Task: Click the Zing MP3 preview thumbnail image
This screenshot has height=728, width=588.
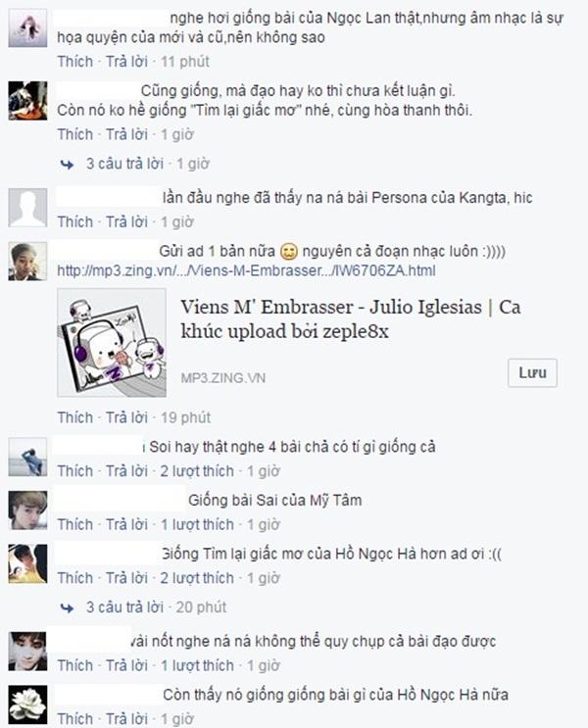Action: point(112,343)
